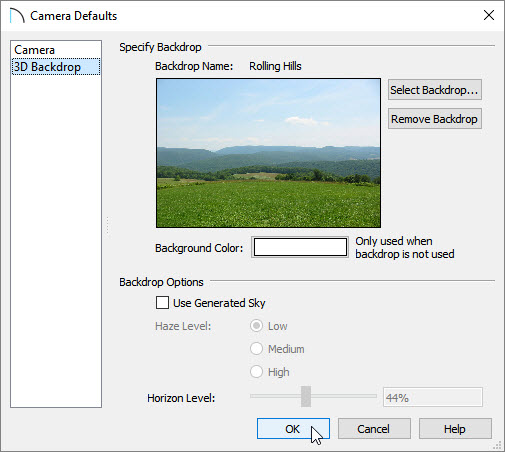The height and width of the screenshot is (452, 505).
Task: Select the Low haze level option
Action: click(256, 326)
